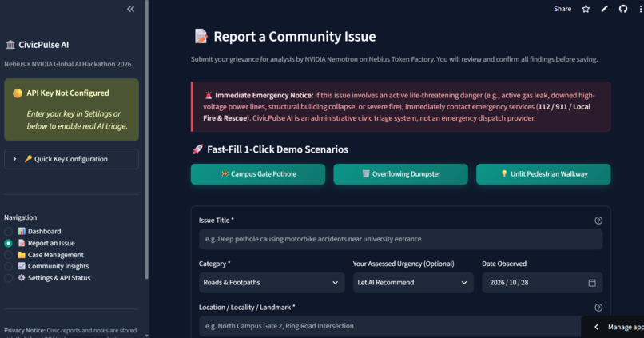
Task: Click the Report an Issue memo icon
Action: 22,243
